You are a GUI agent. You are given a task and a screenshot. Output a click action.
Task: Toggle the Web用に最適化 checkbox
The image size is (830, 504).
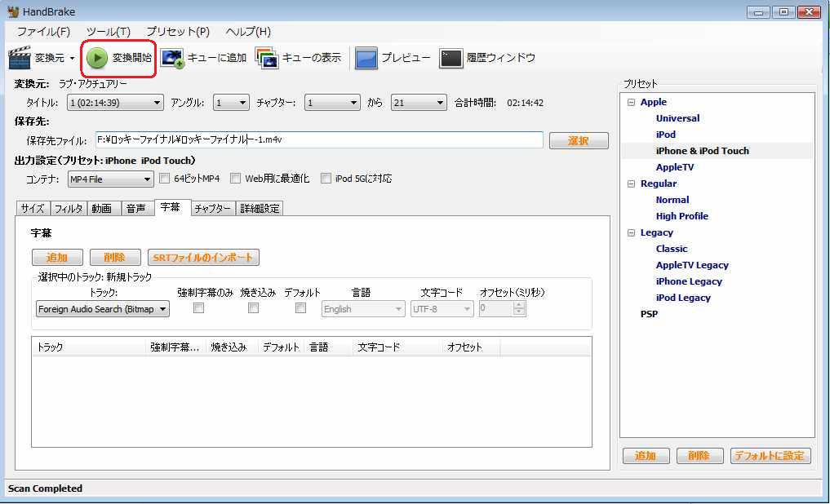[x=236, y=179]
